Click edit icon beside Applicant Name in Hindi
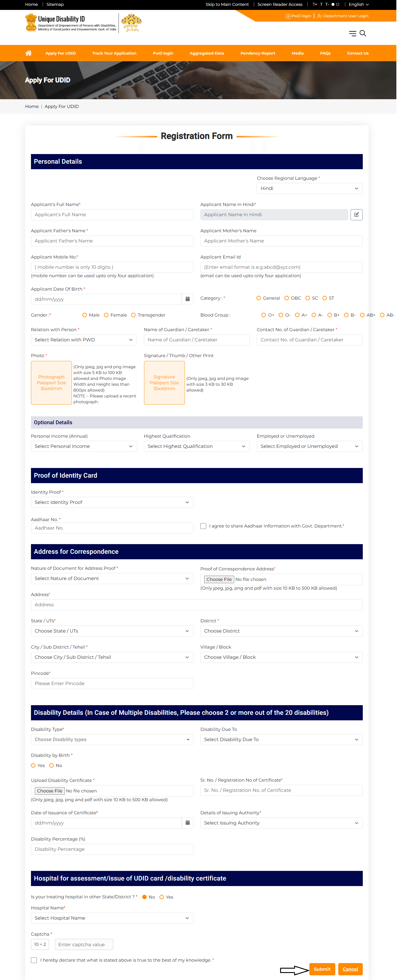Viewport: 399px width, 980px height. pyautogui.click(x=356, y=214)
